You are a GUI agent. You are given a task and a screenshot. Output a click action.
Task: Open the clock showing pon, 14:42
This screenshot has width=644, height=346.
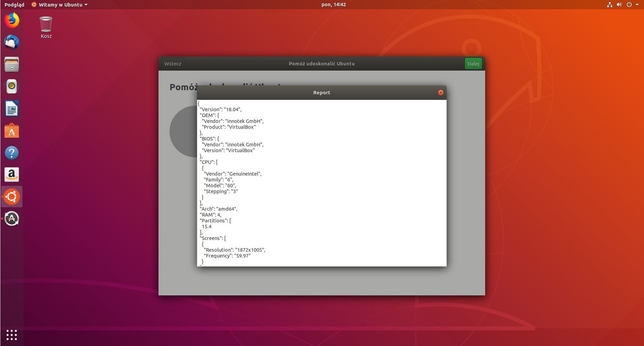click(x=334, y=5)
